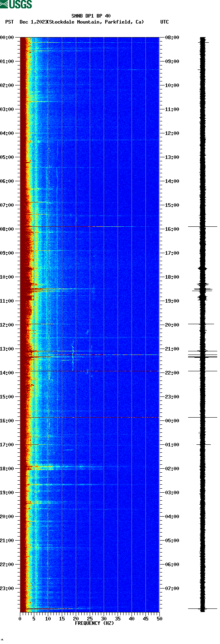Click the 'UTC' column header
The height and width of the screenshot is (644, 220).
pyautogui.click(x=165, y=22)
